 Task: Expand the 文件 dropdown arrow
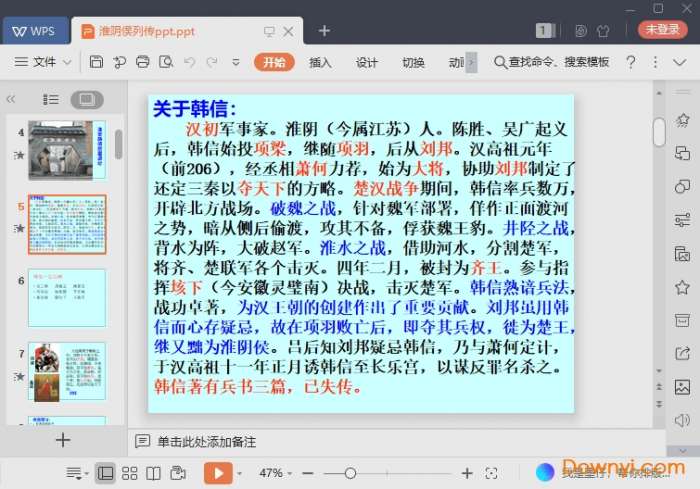click(x=67, y=62)
